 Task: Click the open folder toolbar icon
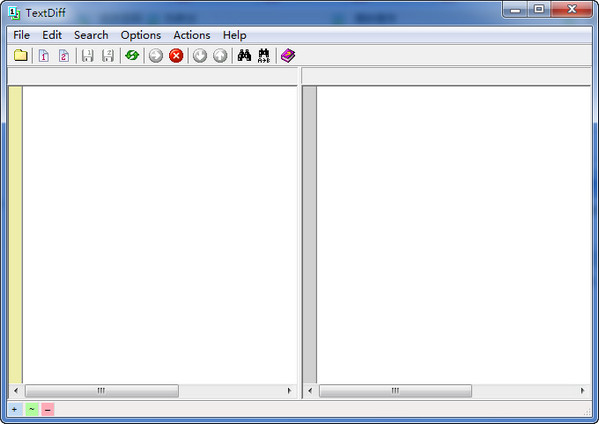tap(21, 56)
